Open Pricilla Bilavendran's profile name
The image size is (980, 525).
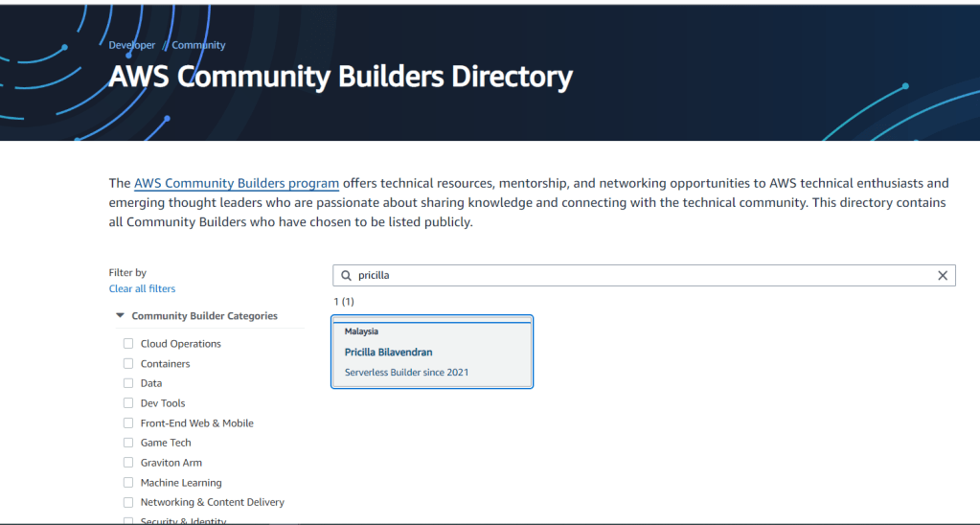[x=388, y=352]
